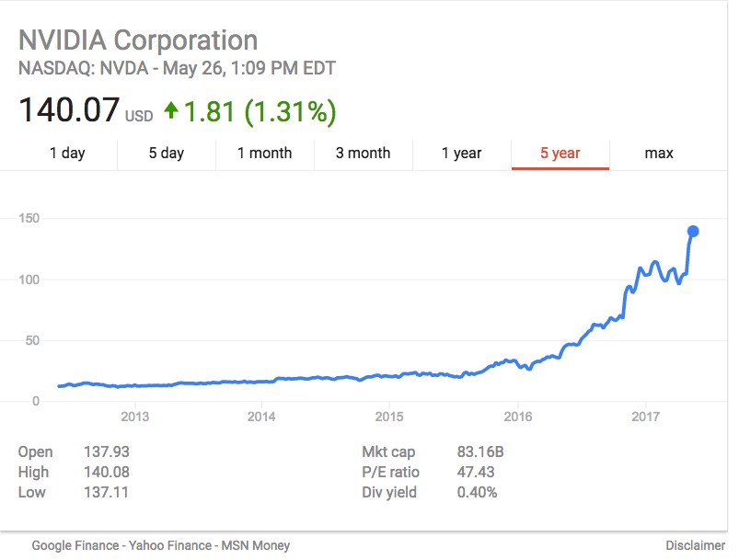Open the Google Finance link
The height and width of the screenshot is (560, 739).
point(75,545)
